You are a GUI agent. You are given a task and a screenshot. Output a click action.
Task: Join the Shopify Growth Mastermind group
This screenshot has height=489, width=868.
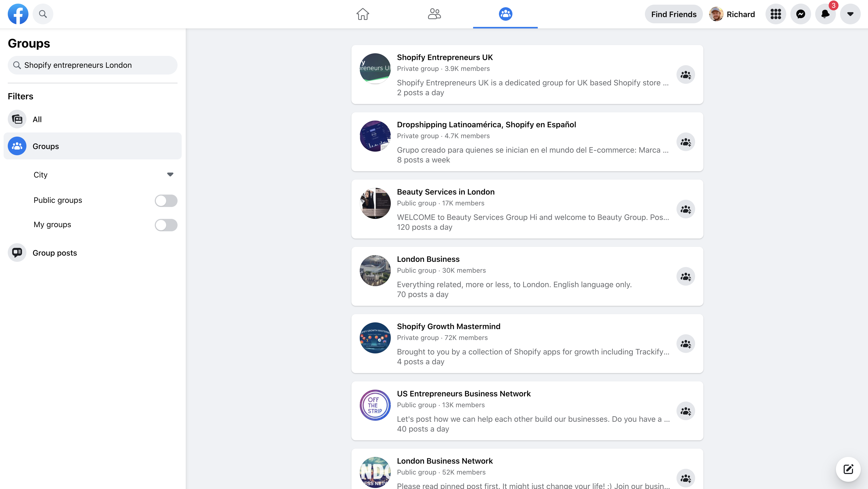[x=686, y=344]
